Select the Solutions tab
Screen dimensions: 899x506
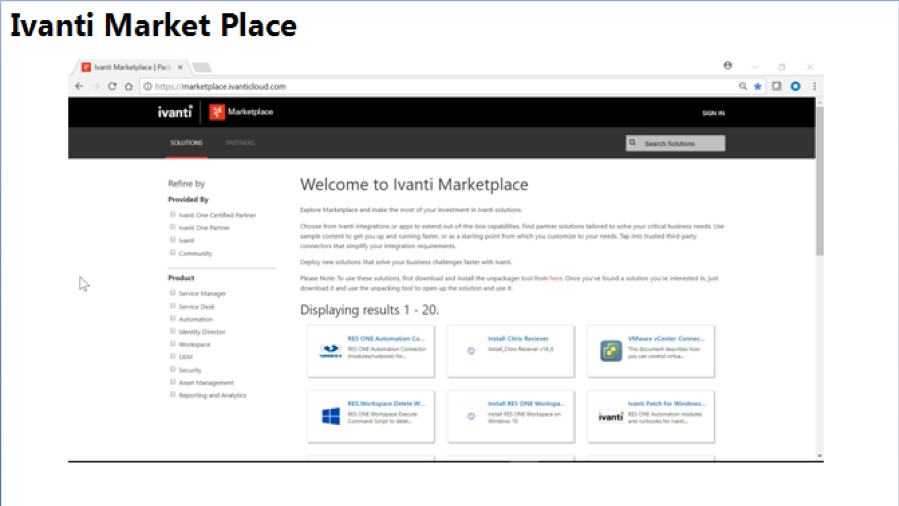click(x=186, y=143)
